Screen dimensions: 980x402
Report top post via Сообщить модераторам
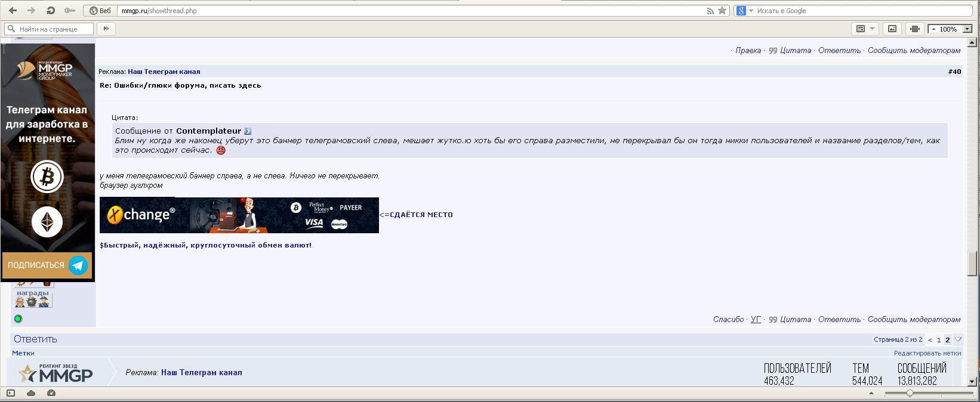[914, 51]
